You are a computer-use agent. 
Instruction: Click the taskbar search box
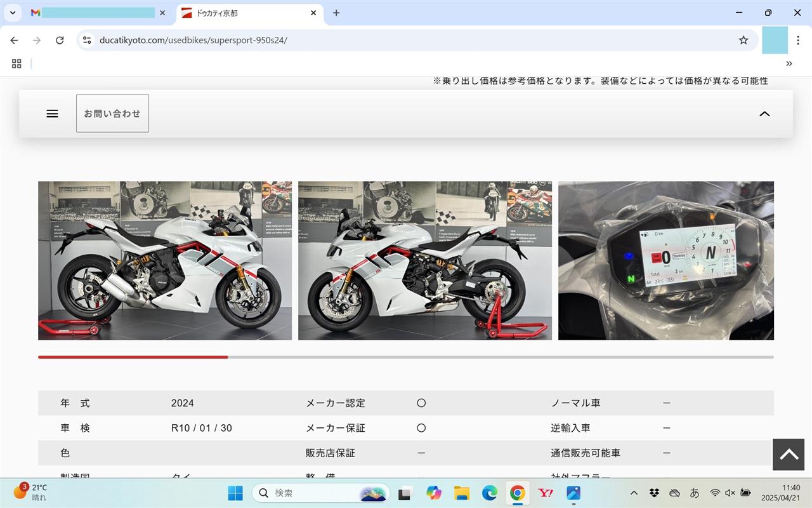click(321, 493)
